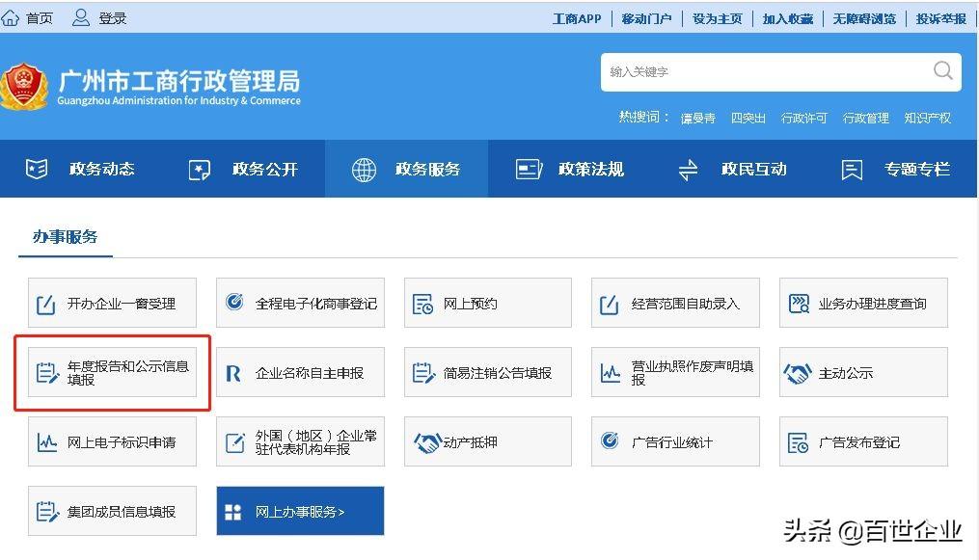Open 投诉举报 link

point(941,18)
